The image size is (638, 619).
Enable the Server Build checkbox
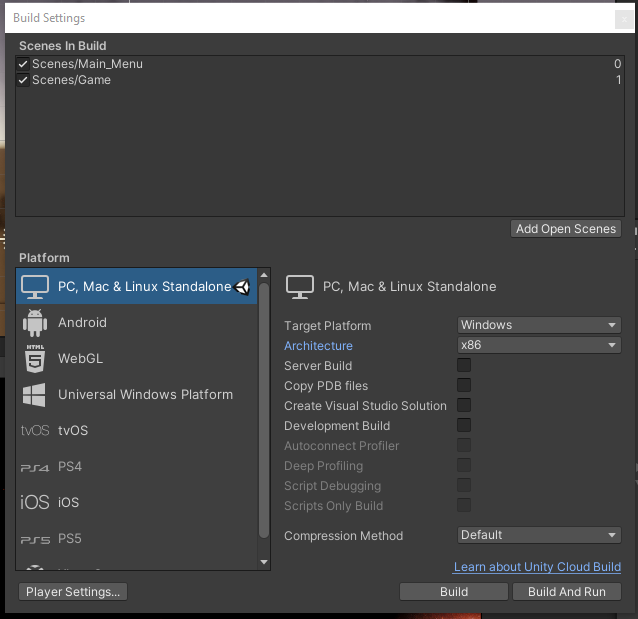(x=464, y=365)
